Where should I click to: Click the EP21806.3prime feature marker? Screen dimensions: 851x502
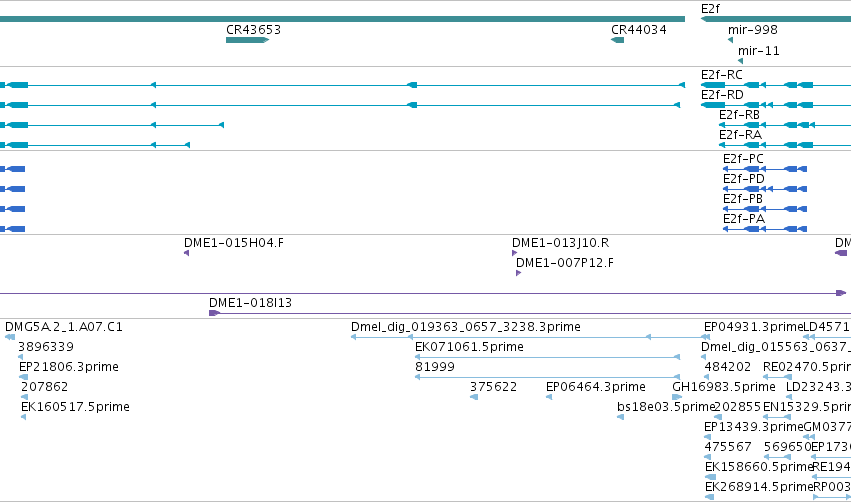(23, 377)
